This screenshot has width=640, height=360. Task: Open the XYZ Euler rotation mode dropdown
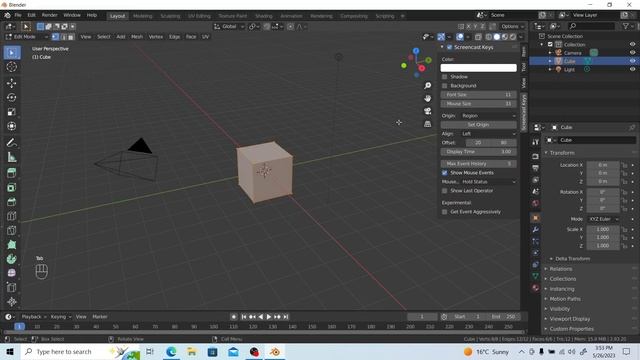pyautogui.click(x=603, y=219)
